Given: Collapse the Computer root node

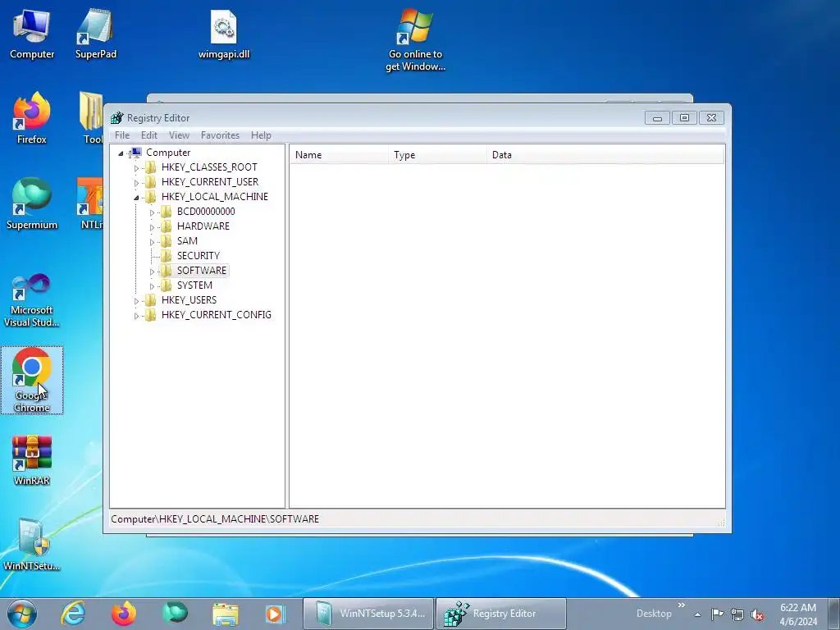Looking at the screenshot, I should 121,153.
